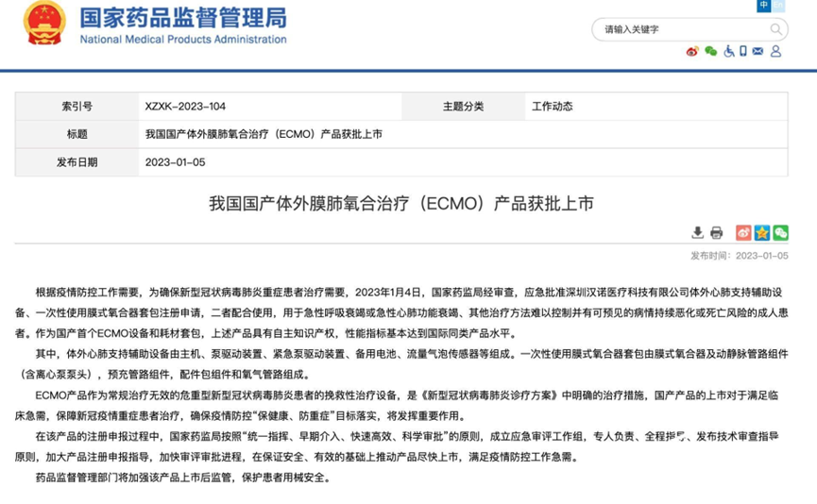817x504 pixels.
Task: Click the search magnifier icon
Action: pos(775,29)
